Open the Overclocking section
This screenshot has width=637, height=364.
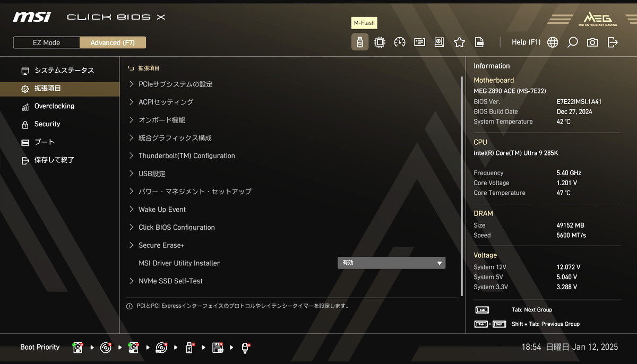pyautogui.click(x=59, y=106)
